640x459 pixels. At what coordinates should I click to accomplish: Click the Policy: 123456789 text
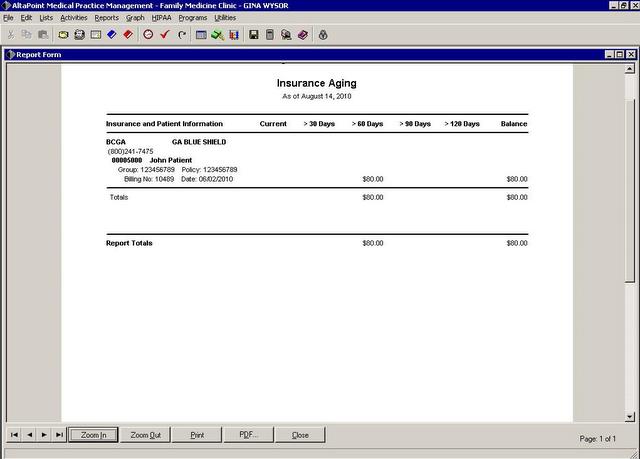point(209,169)
